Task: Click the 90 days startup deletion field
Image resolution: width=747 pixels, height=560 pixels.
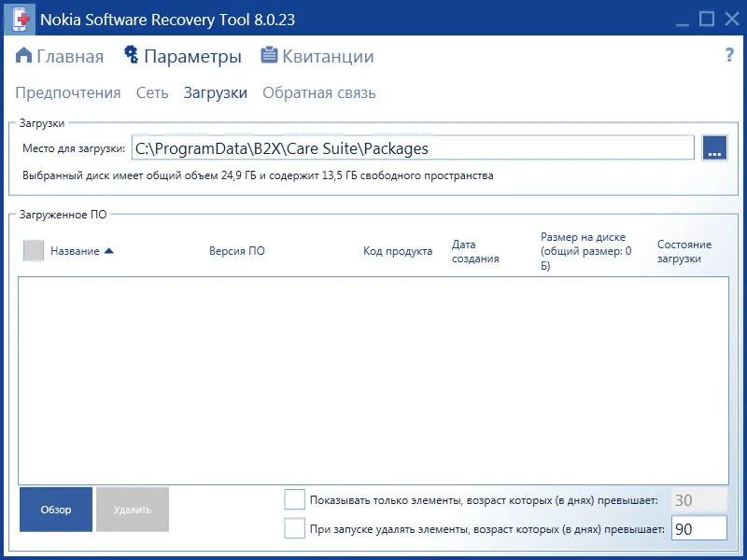Action: coord(698,528)
